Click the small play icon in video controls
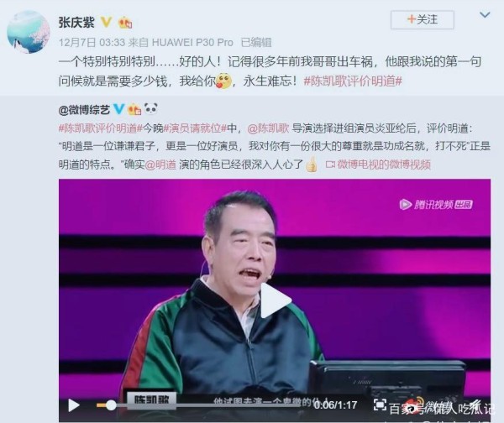Screen dimensions: 504x423 [x=74, y=405]
